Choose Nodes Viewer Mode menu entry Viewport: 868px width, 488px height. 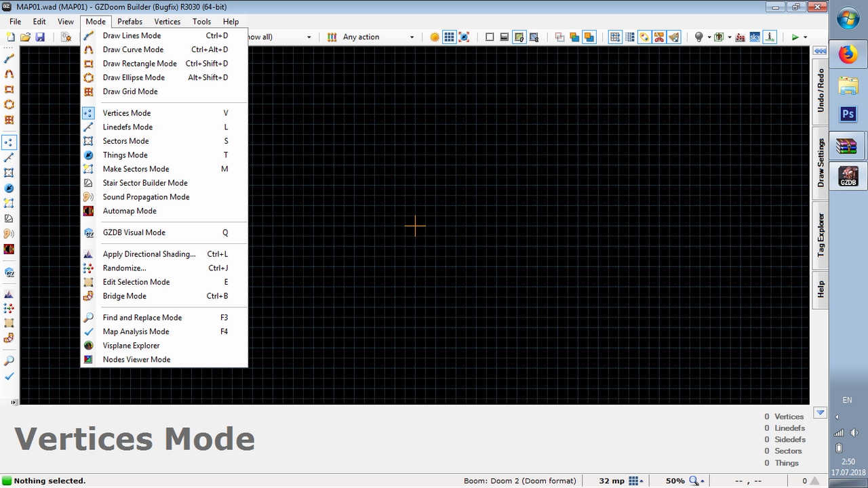(x=164, y=359)
